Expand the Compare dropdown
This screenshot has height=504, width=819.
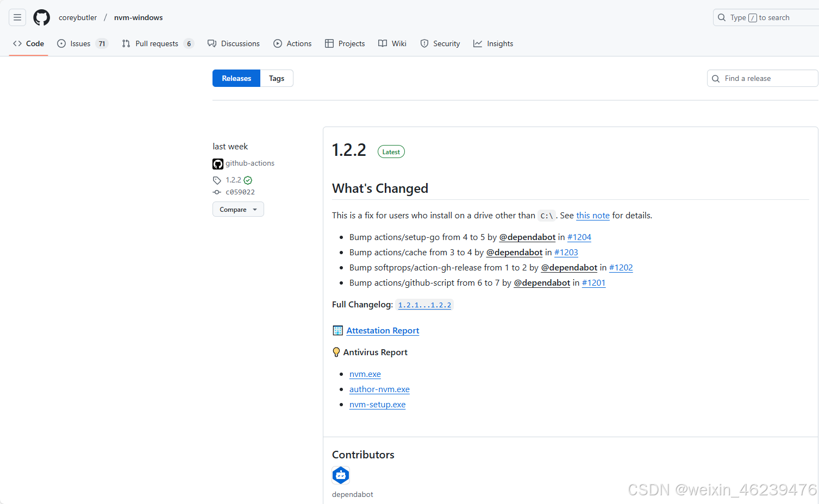238,209
